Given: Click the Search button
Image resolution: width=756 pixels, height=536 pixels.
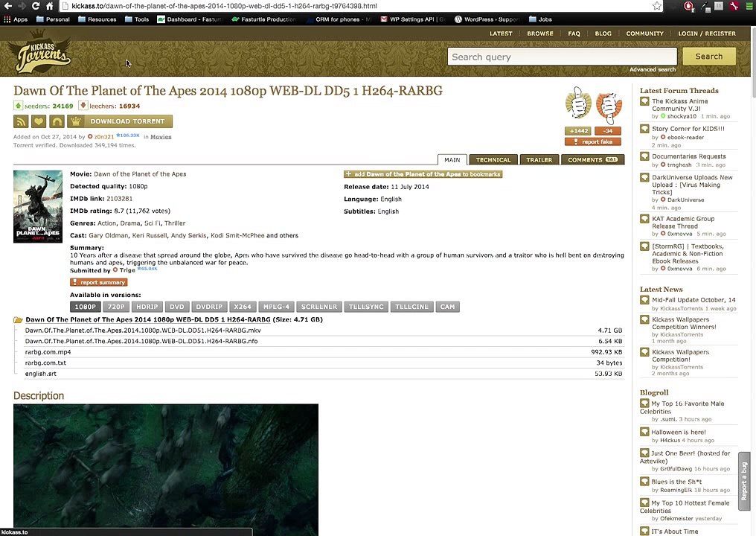Looking at the screenshot, I should [709, 57].
